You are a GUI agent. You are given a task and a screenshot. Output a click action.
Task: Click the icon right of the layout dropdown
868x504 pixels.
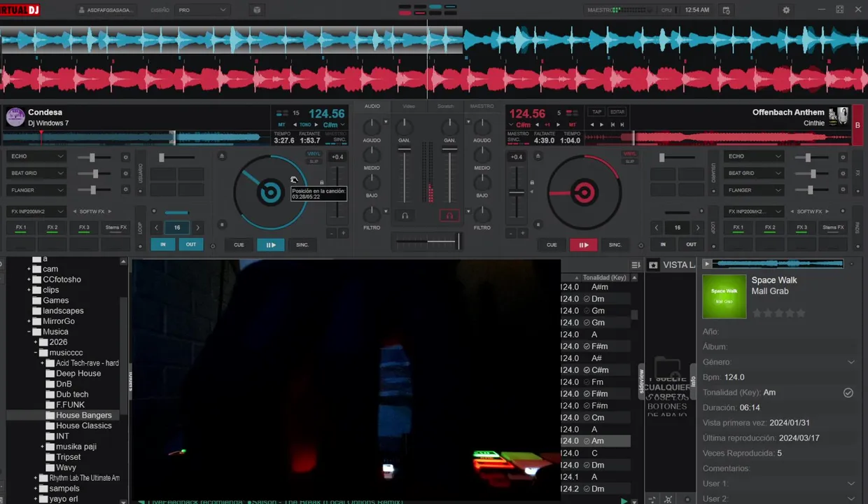[257, 10]
